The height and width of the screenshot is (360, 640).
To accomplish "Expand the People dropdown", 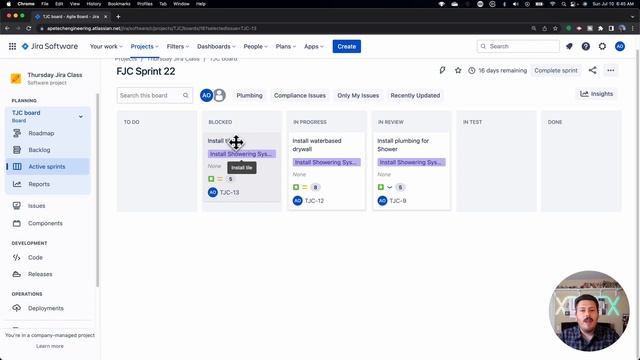I will pyautogui.click(x=256, y=47).
